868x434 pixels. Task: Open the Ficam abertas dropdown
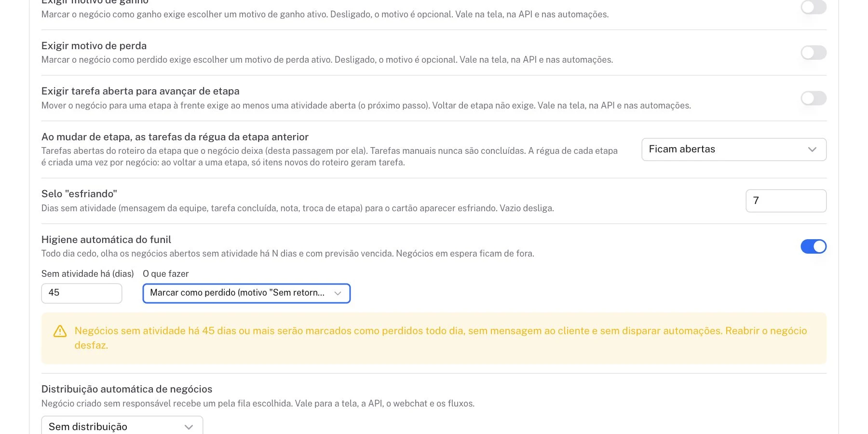[x=734, y=149]
